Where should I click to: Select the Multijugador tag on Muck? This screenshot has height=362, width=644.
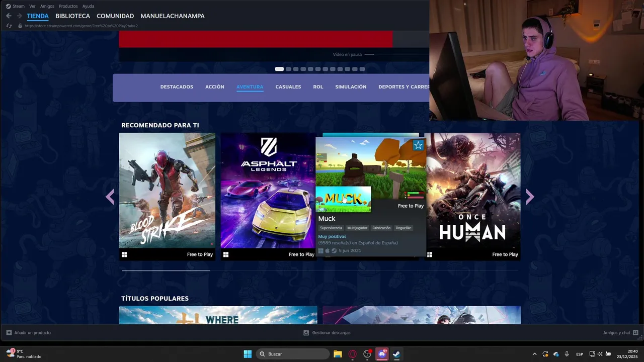(357, 228)
